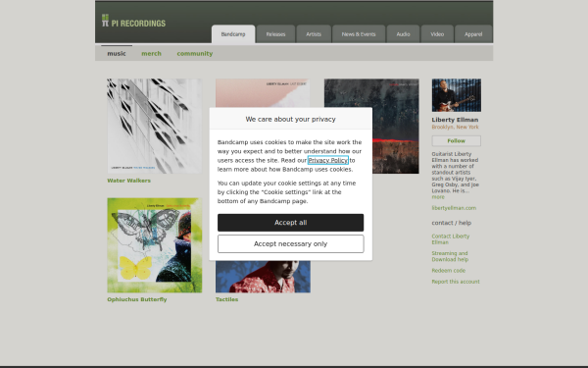Open the community section

pyautogui.click(x=195, y=53)
